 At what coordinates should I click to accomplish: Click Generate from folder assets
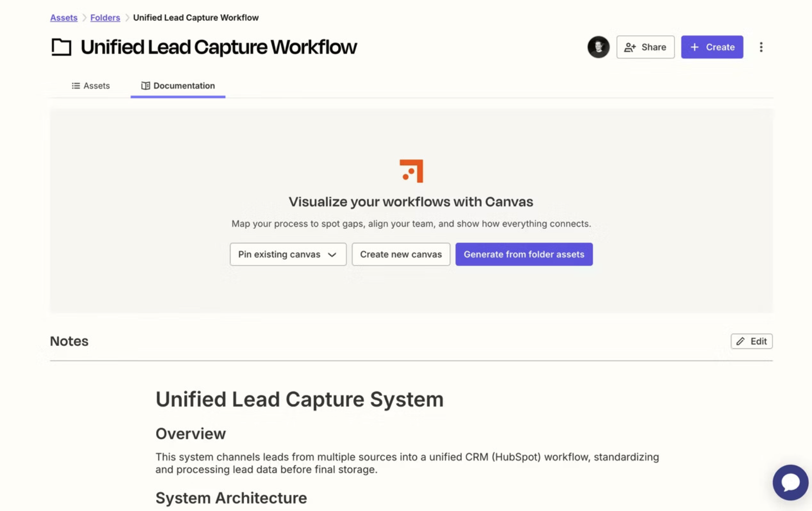523,254
